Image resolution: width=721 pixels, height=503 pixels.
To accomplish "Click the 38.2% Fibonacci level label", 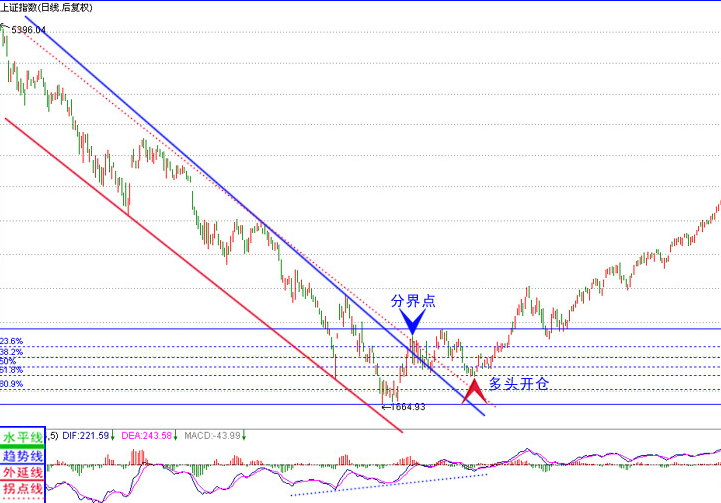I will (x=12, y=352).
